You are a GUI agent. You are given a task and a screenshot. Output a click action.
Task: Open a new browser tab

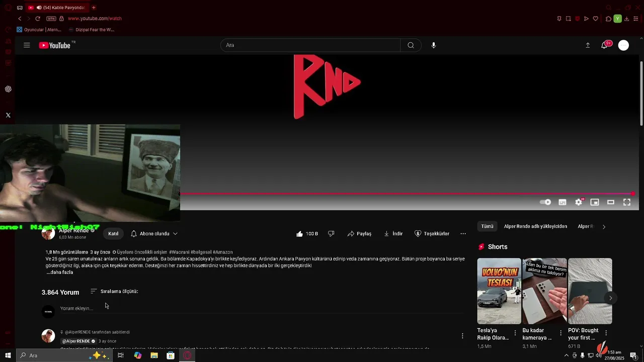click(94, 8)
